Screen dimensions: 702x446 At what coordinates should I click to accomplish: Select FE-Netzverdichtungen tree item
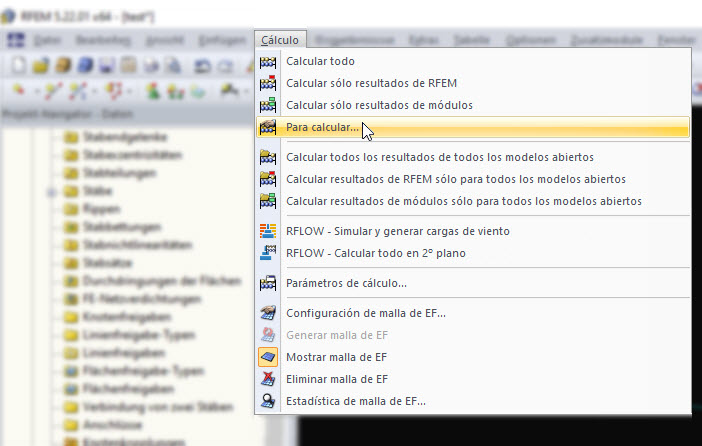141,299
